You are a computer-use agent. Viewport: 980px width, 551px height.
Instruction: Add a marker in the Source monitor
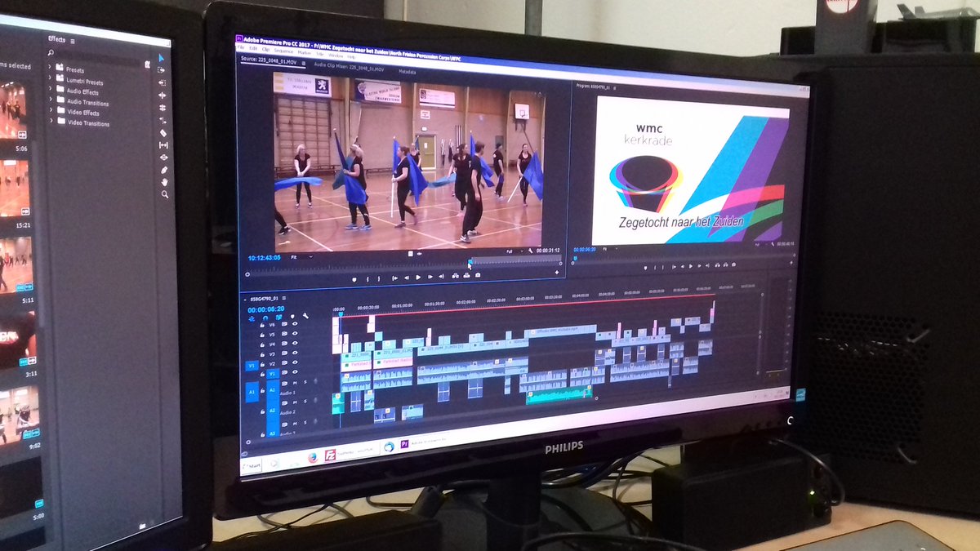point(354,279)
